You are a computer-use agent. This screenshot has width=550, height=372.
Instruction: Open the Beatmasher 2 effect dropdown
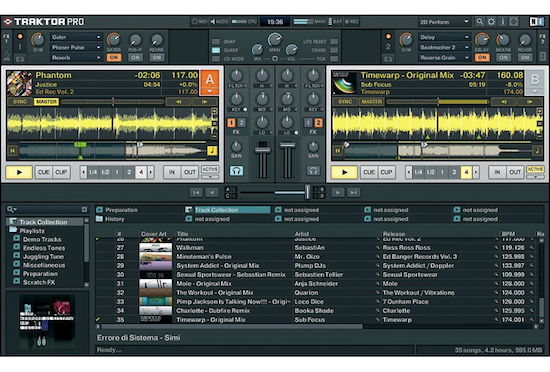pyautogui.click(x=444, y=47)
